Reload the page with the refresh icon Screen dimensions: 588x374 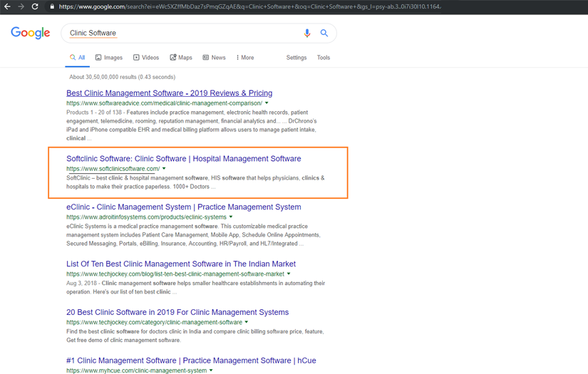click(x=35, y=6)
